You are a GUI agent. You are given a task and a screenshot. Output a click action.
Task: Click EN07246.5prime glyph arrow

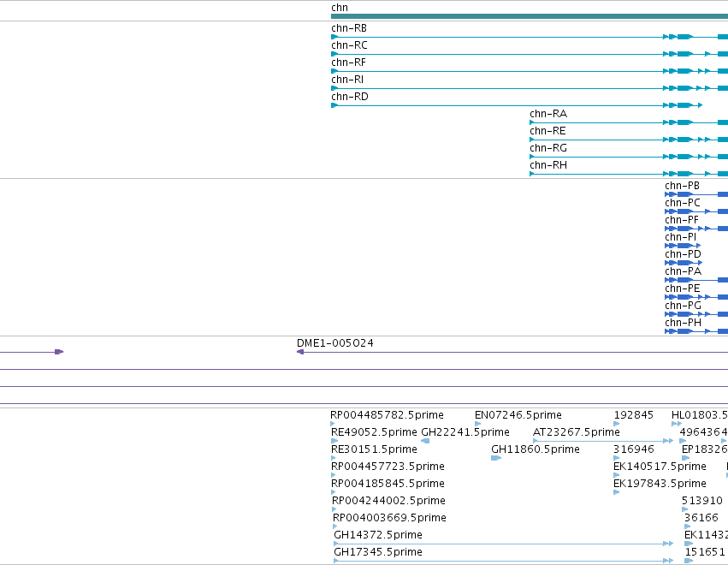[x=477, y=424]
